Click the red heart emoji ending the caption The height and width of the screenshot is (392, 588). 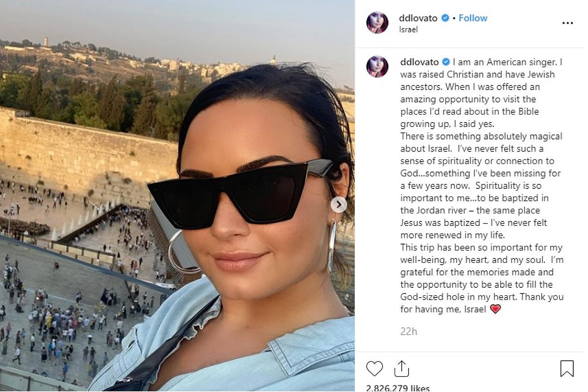(x=495, y=309)
